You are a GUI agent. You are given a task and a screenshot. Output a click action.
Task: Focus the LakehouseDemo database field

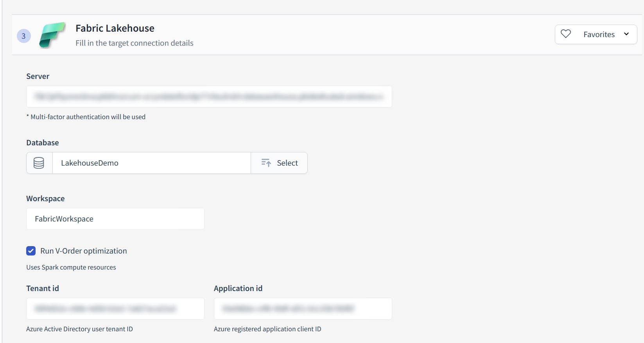[151, 163]
